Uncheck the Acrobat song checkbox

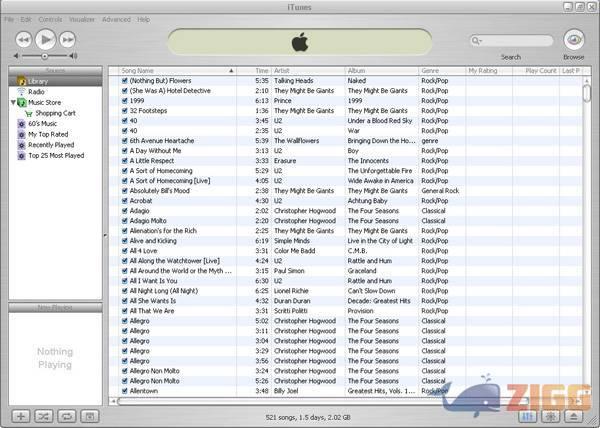click(124, 201)
